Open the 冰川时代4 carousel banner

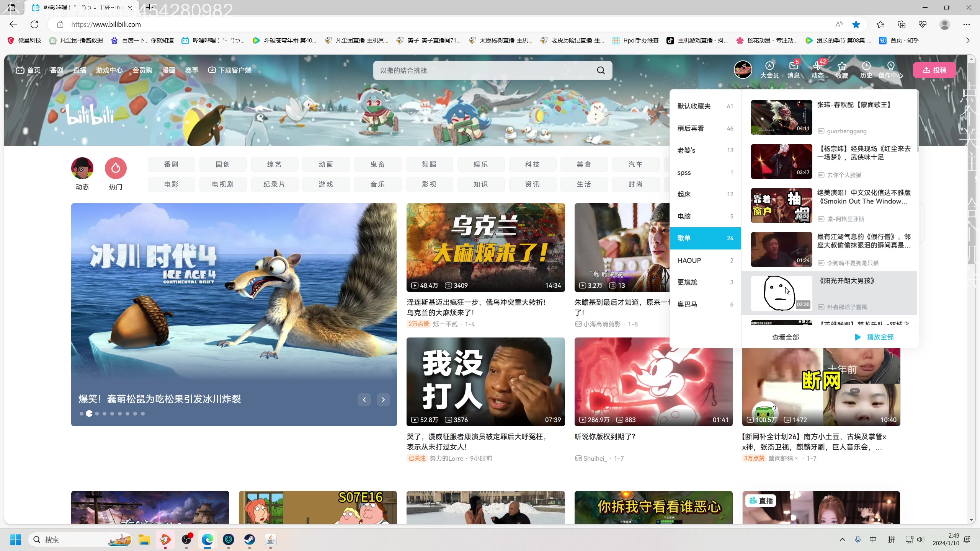234,315
